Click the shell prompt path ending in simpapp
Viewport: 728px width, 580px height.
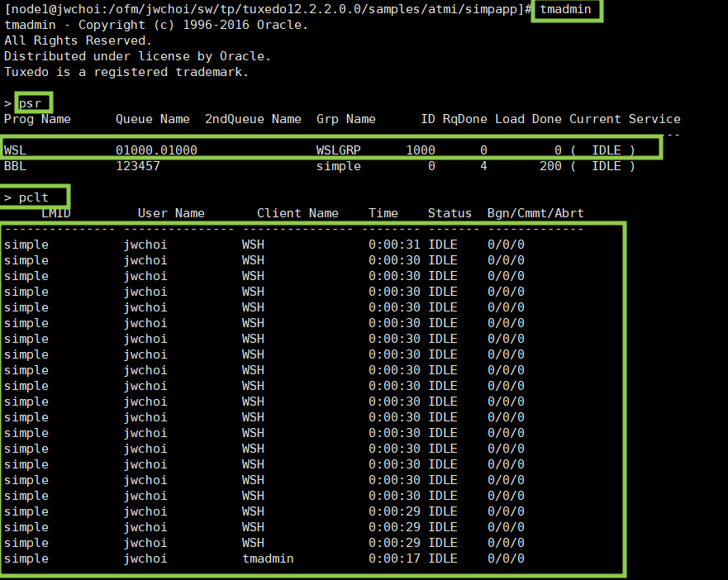point(268,9)
